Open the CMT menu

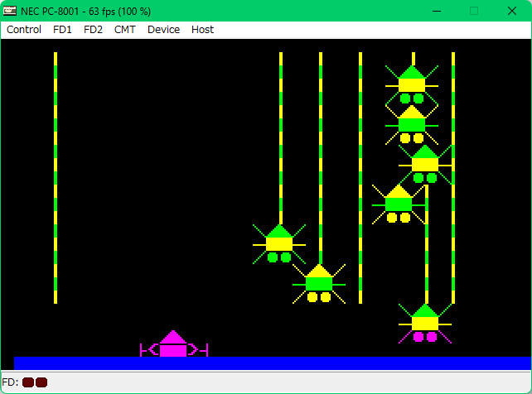(125, 30)
